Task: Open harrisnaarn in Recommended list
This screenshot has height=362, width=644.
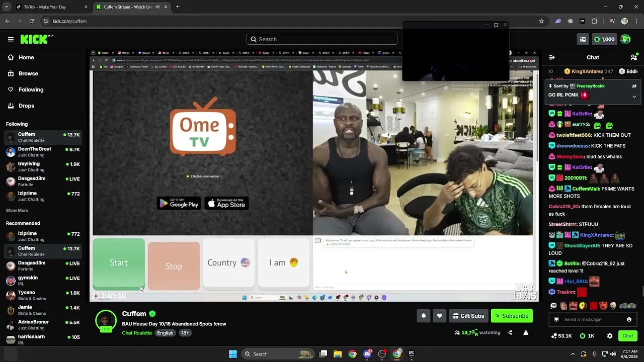Action: 43,339
